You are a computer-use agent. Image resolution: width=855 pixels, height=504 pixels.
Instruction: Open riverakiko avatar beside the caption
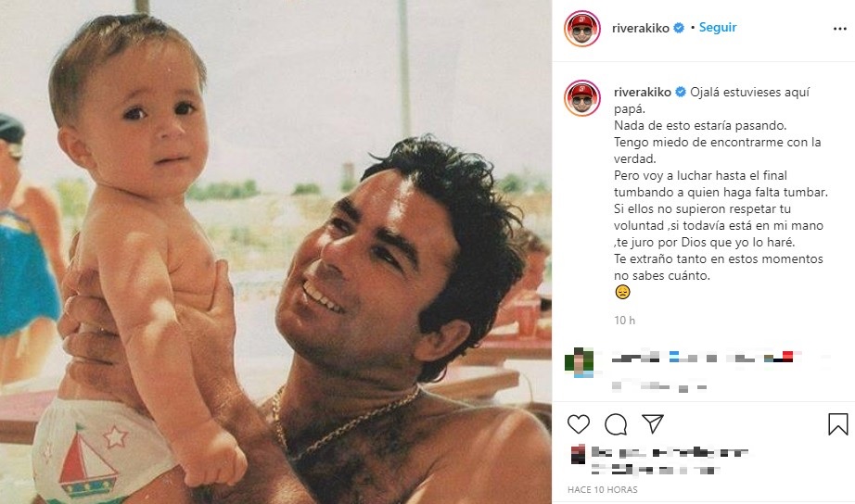[x=581, y=98]
